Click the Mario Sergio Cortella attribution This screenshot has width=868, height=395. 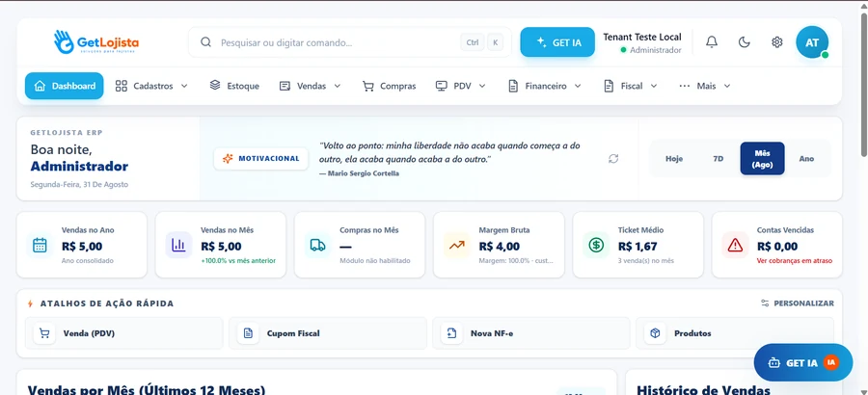click(359, 173)
